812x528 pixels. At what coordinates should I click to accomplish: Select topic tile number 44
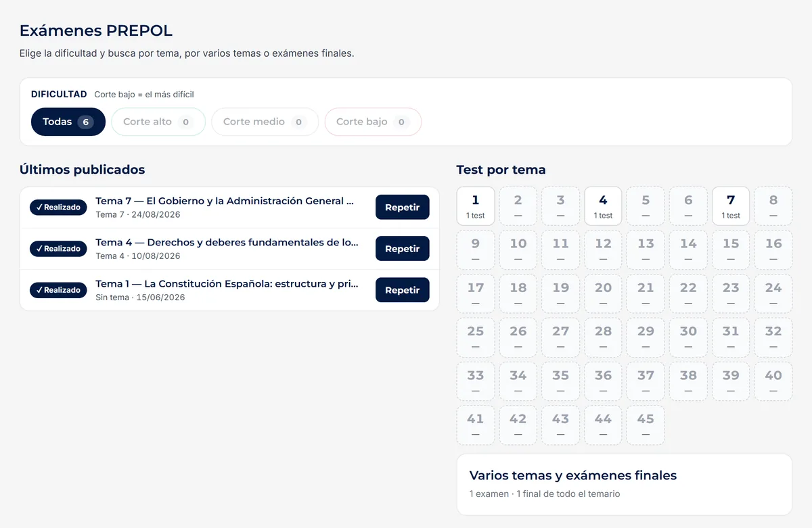click(603, 426)
